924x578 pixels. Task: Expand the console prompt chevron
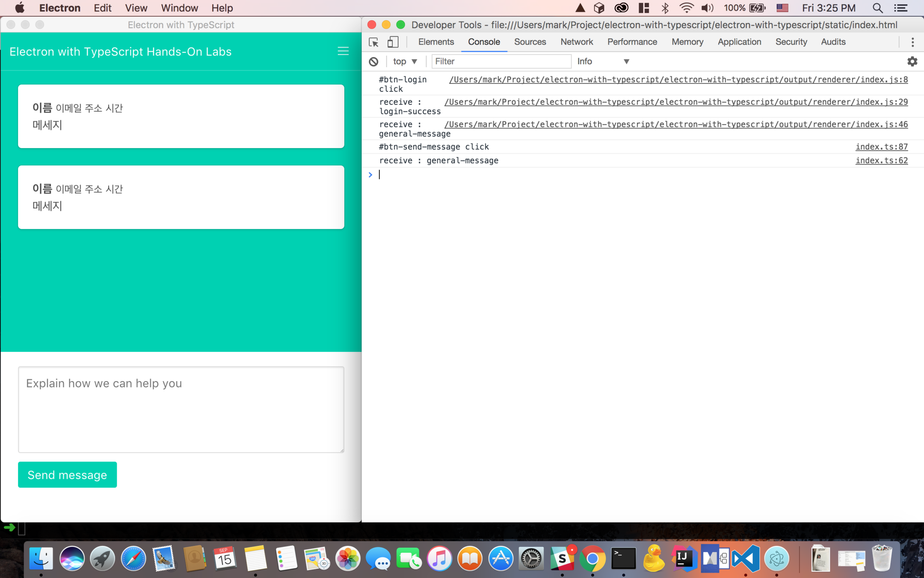pyautogui.click(x=370, y=175)
